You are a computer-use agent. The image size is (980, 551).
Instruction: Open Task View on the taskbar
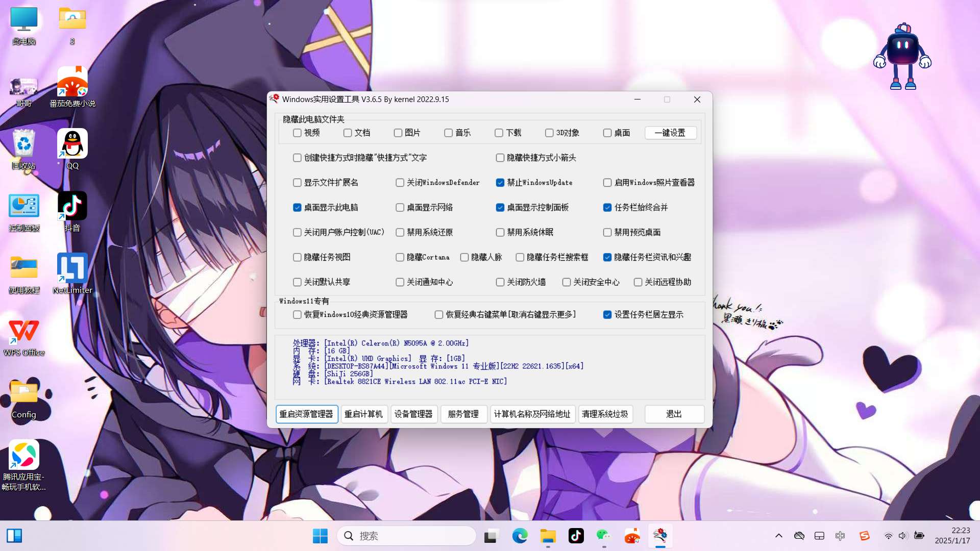pyautogui.click(x=491, y=536)
